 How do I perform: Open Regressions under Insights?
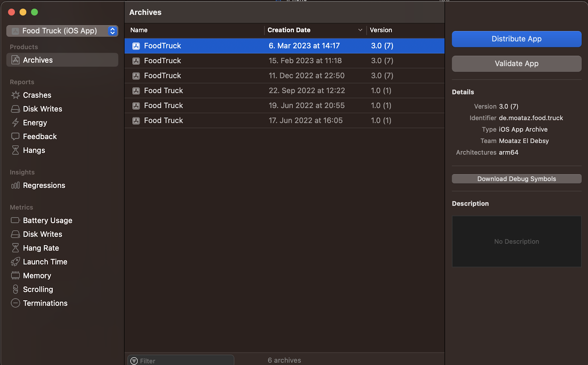pos(44,185)
